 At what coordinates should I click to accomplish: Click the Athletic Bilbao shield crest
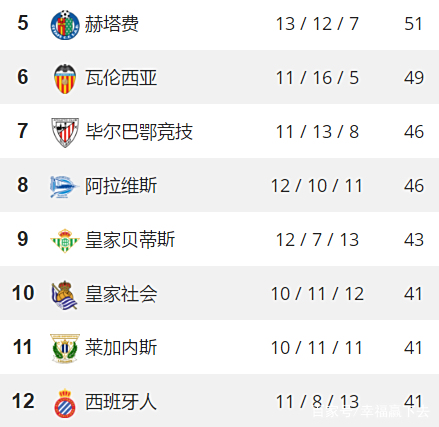65,132
